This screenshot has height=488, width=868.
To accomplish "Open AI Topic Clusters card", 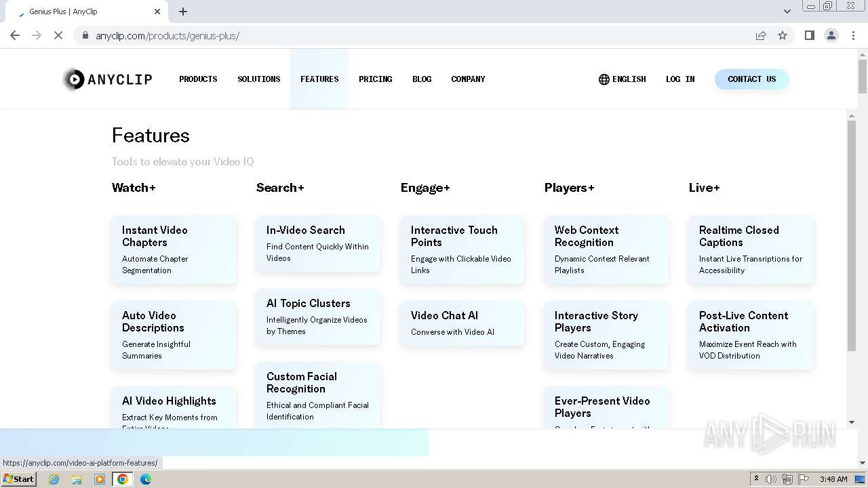I will tap(318, 317).
